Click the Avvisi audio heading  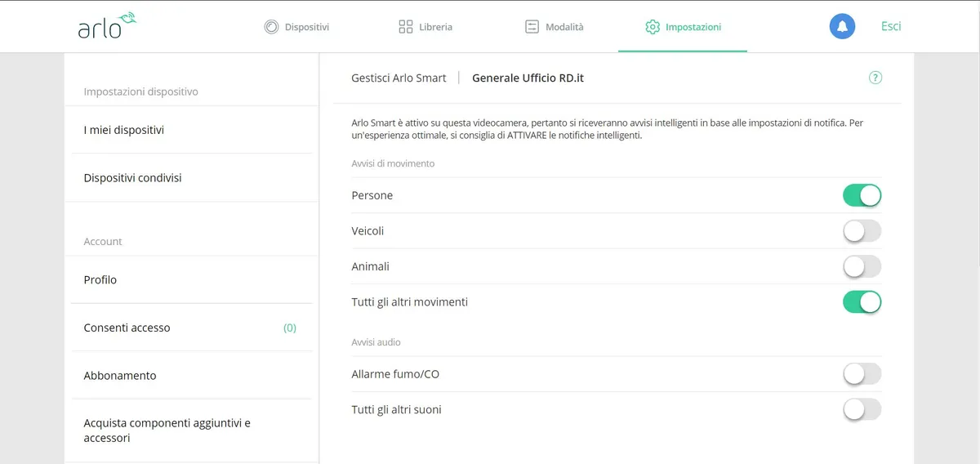[x=376, y=342]
